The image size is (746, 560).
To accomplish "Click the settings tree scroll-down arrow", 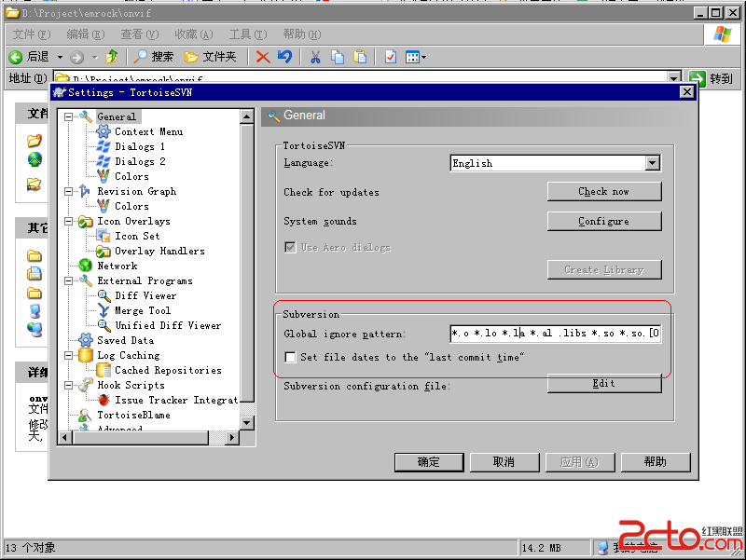I will click(247, 423).
